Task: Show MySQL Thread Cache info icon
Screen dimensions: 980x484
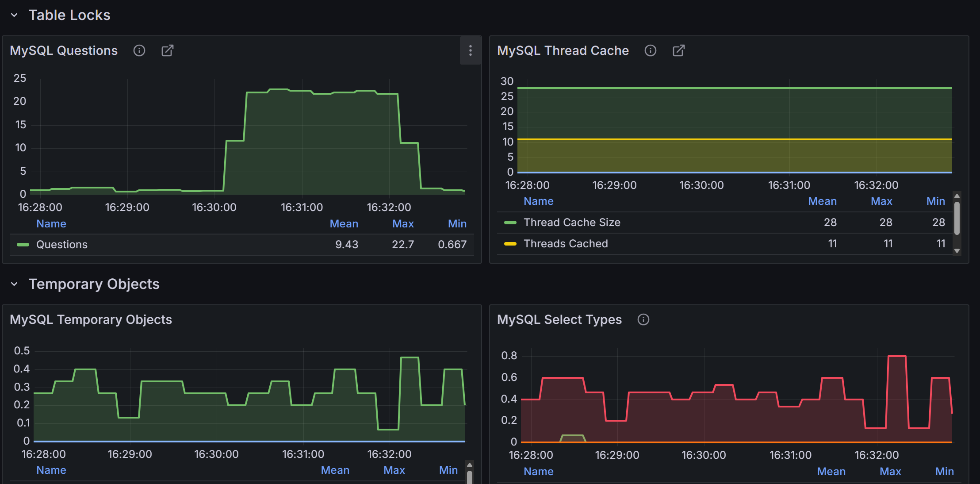Action: pyautogui.click(x=651, y=50)
